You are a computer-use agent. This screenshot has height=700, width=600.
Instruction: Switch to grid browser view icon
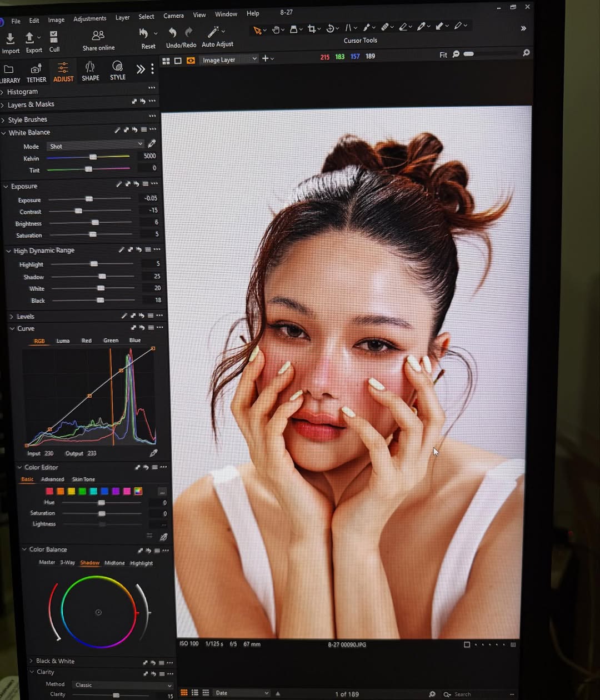point(166,61)
